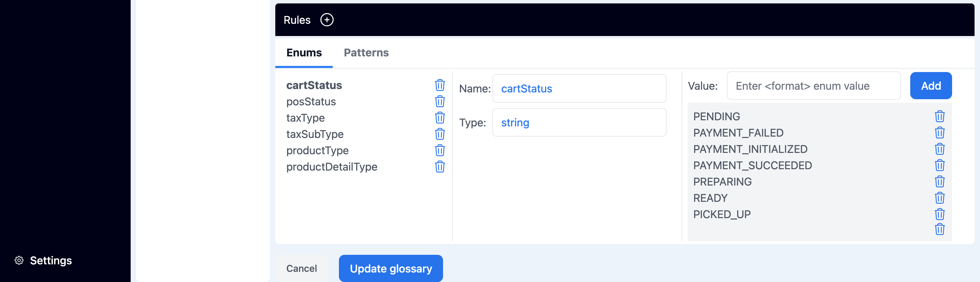Switch to the Patterns tab
This screenshot has width=980, height=282.
pyautogui.click(x=366, y=52)
